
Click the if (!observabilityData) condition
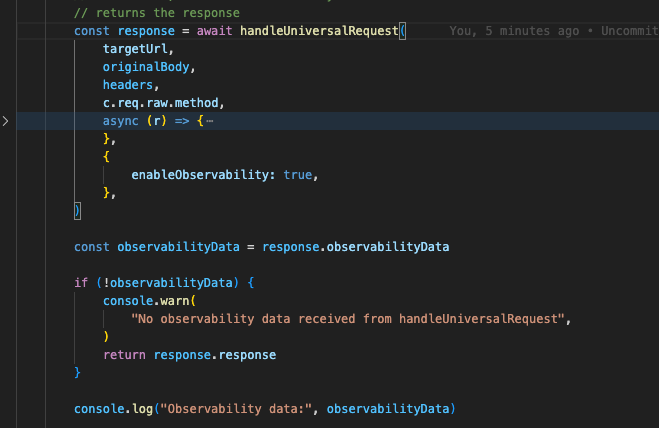[167, 283]
